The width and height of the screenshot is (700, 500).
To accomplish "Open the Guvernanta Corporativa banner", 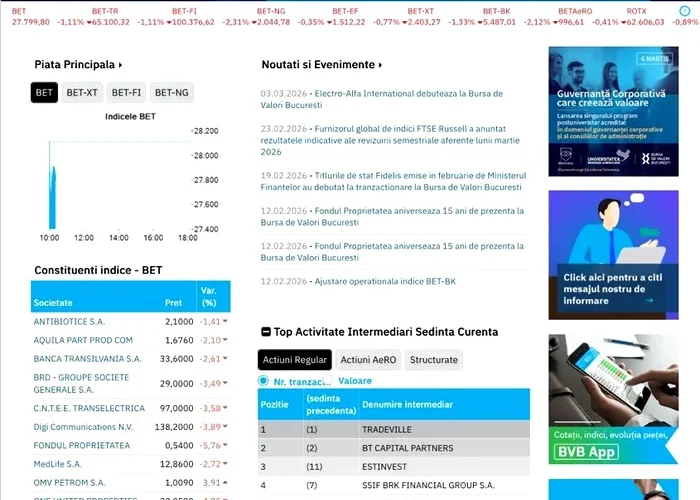I will click(613, 112).
